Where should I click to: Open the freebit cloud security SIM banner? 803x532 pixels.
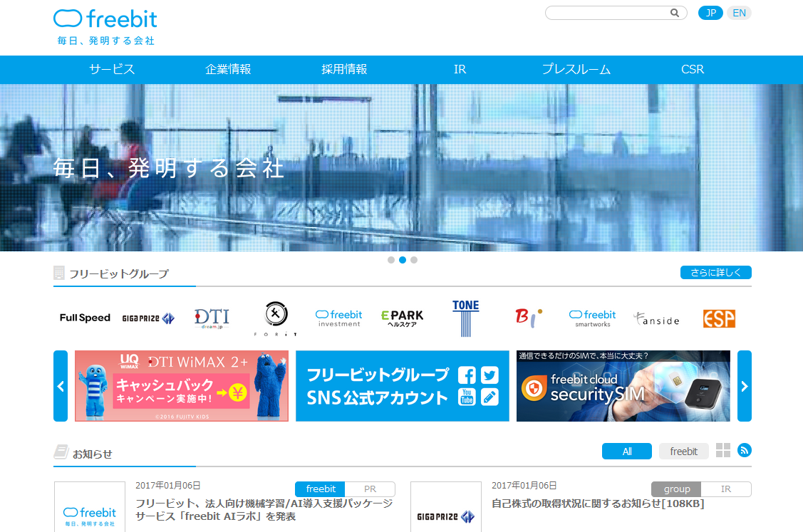(623, 386)
